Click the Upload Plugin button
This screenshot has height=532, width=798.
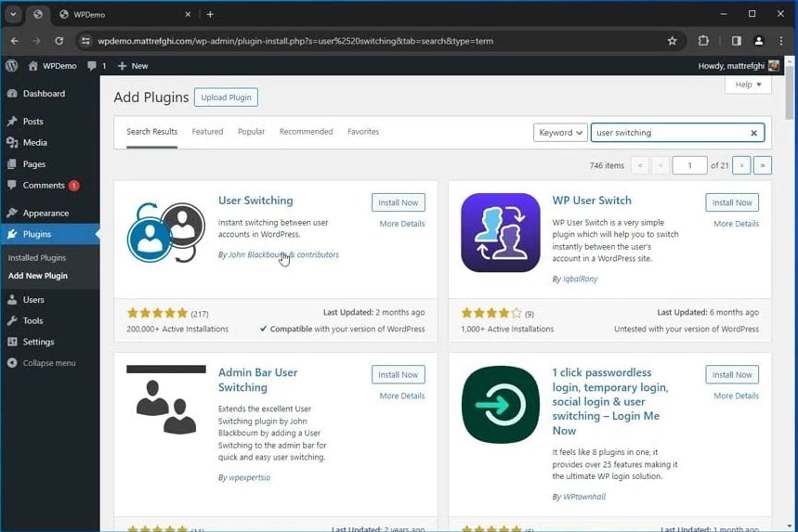click(226, 97)
